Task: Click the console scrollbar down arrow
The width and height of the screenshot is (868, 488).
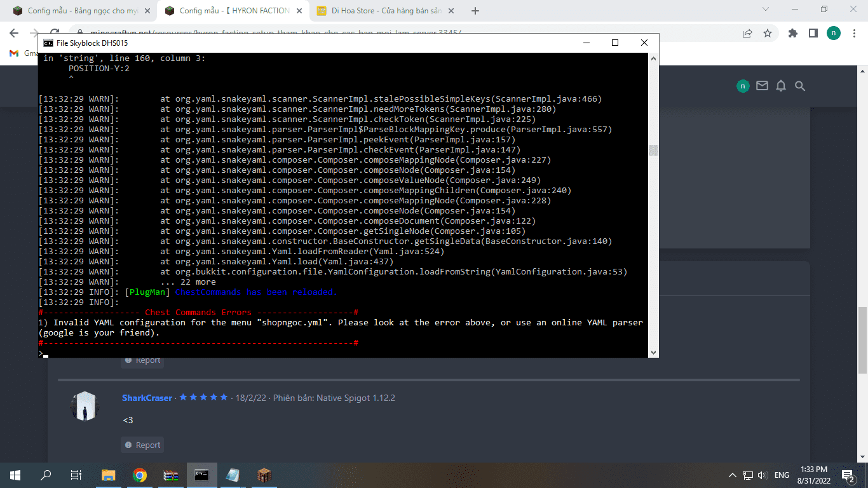Action: (653, 351)
